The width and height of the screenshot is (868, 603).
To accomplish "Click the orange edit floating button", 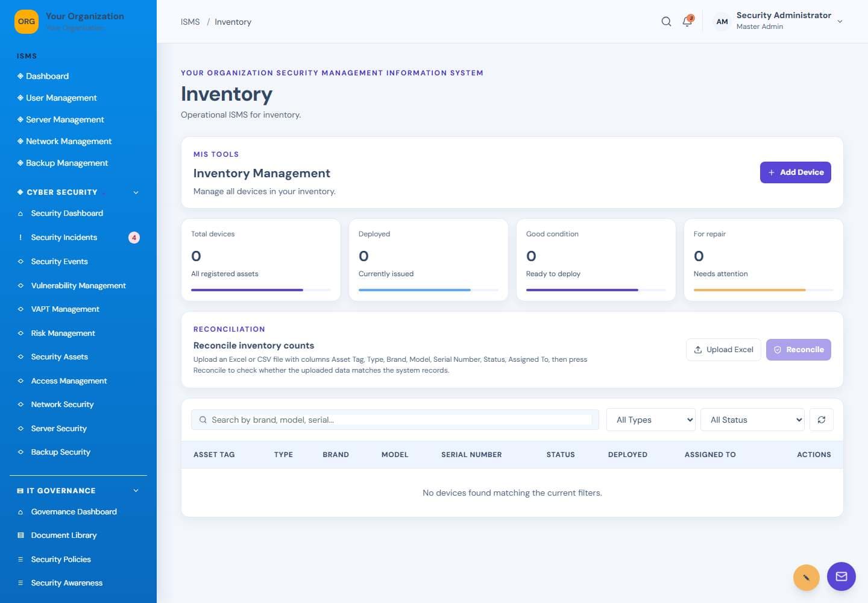I will pyautogui.click(x=806, y=578).
